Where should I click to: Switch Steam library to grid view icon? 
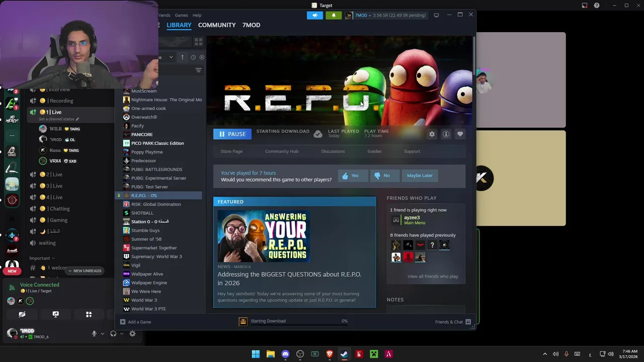(x=198, y=42)
